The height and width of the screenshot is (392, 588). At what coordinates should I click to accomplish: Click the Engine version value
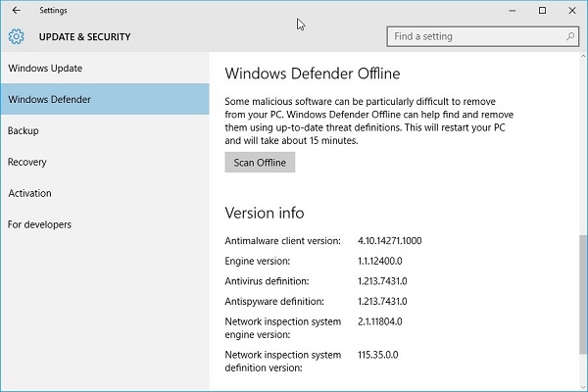[x=380, y=261]
